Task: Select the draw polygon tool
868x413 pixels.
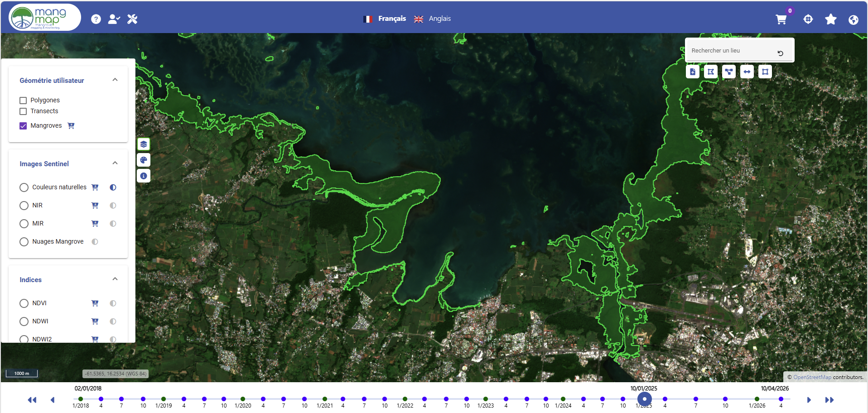Action: coord(711,72)
